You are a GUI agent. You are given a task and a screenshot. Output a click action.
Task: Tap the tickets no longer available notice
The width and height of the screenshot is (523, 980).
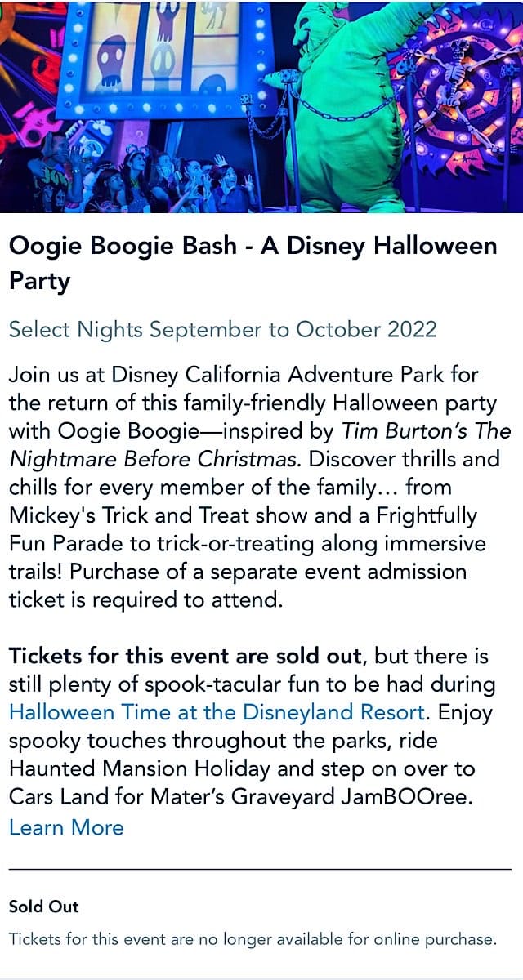click(253, 939)
